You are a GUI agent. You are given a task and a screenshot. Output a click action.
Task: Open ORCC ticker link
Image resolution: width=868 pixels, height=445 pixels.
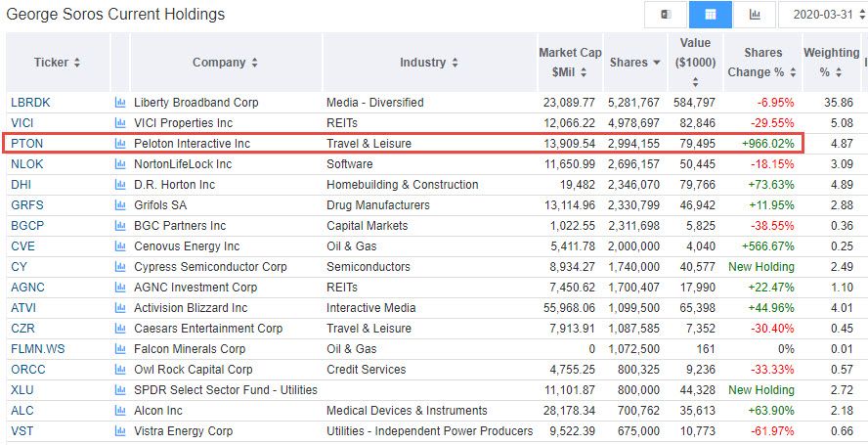point(27,369)
